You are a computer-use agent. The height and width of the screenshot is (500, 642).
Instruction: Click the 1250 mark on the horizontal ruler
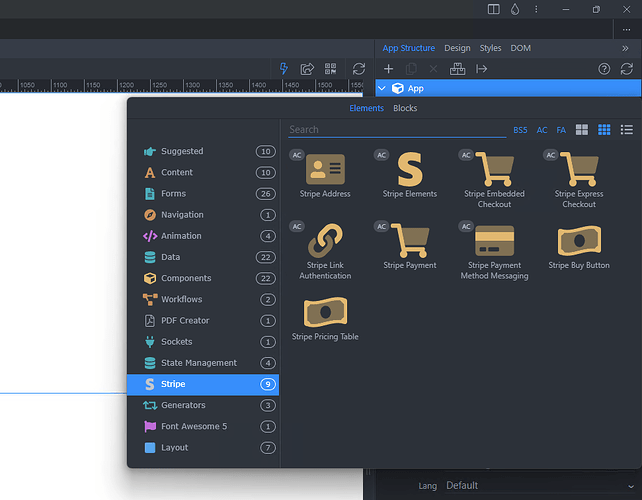(159, 85)
